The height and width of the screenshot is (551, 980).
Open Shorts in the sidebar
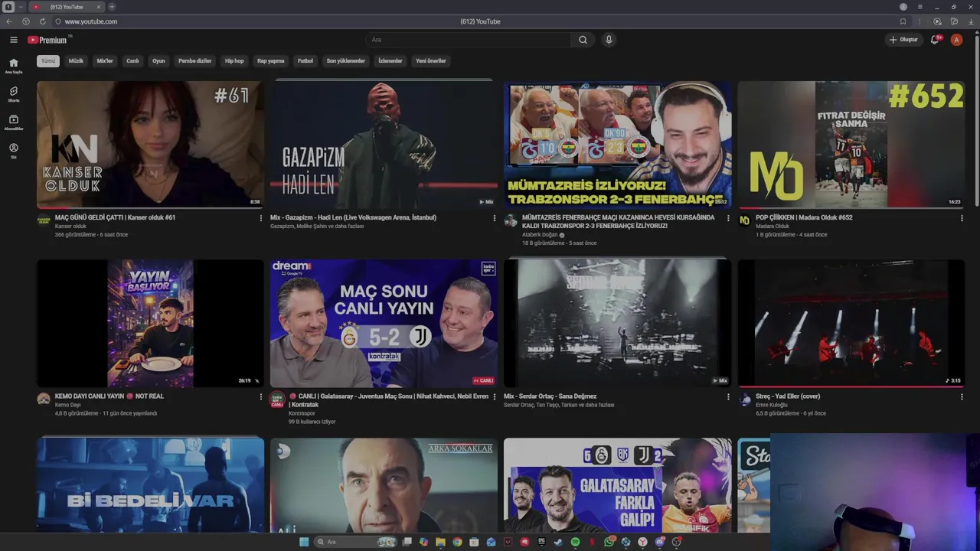point(14,94)
